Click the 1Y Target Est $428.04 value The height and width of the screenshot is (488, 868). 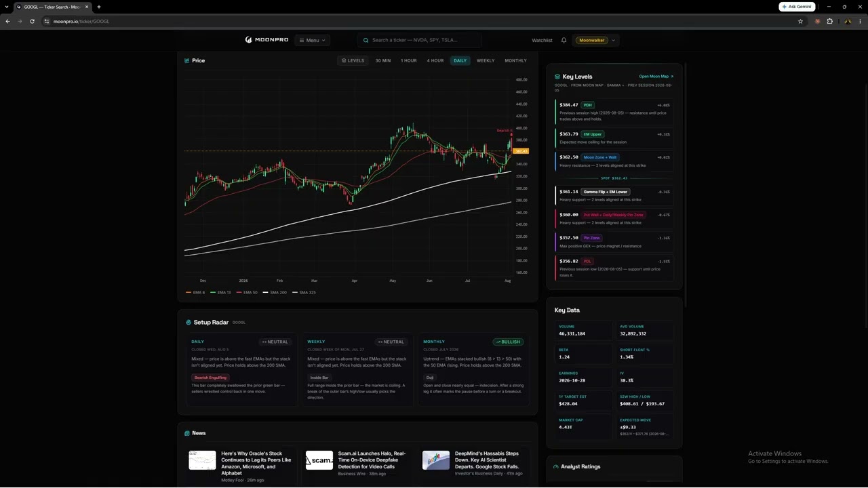point(568,404)
